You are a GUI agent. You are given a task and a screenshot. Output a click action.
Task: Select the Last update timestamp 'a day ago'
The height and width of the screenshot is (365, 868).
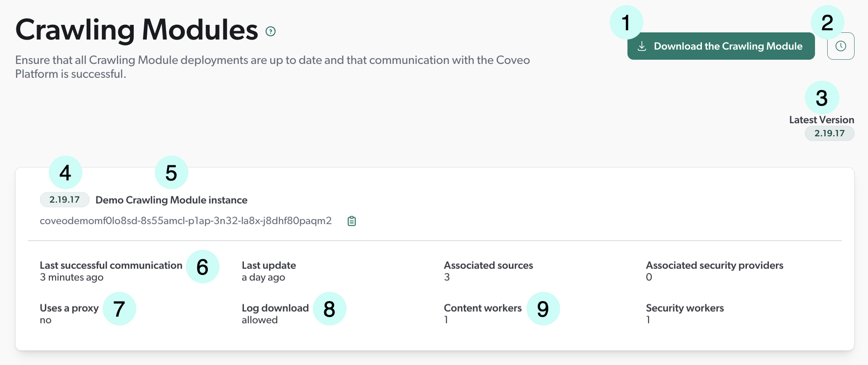pyautogui.click(x=263, y=277)
